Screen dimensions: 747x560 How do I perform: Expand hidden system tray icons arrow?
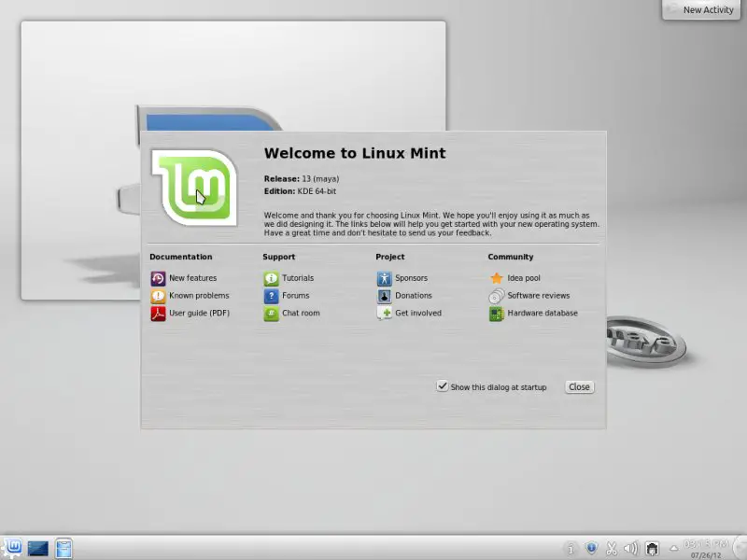point(673,549)
